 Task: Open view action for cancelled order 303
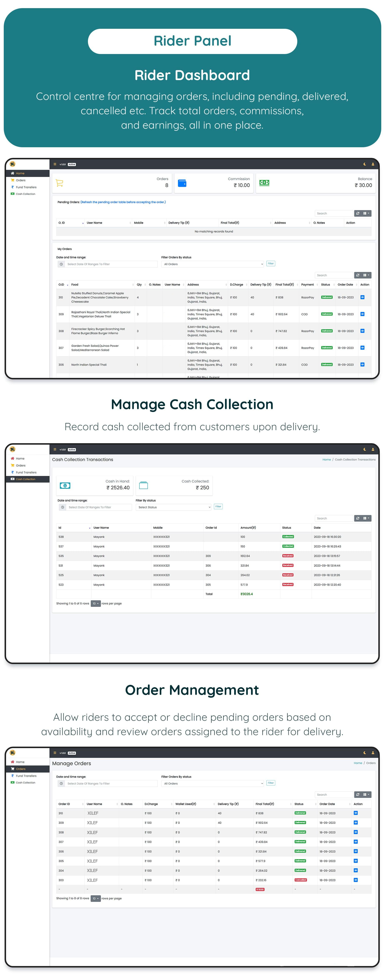[x=355, y=879]
